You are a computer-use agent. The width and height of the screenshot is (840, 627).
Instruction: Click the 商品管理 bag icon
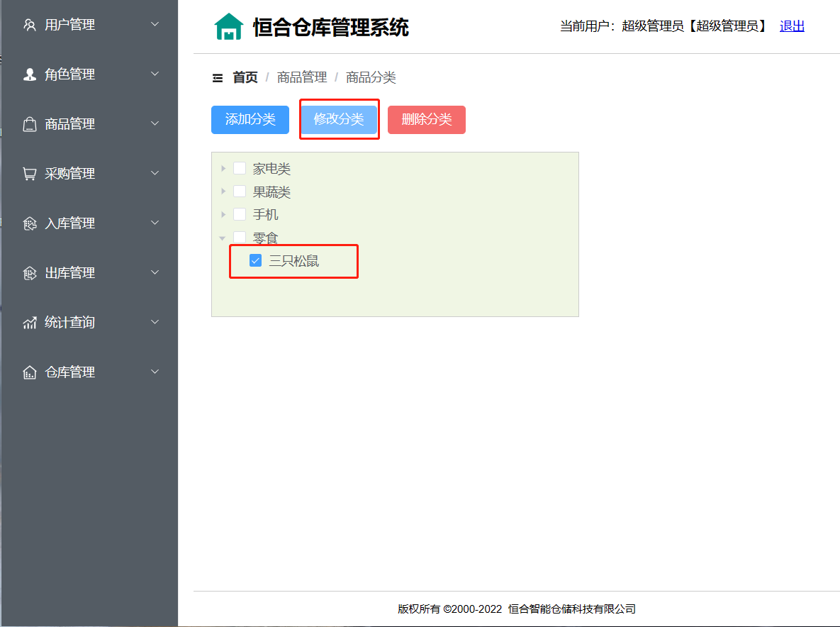[x=30, y=124]
